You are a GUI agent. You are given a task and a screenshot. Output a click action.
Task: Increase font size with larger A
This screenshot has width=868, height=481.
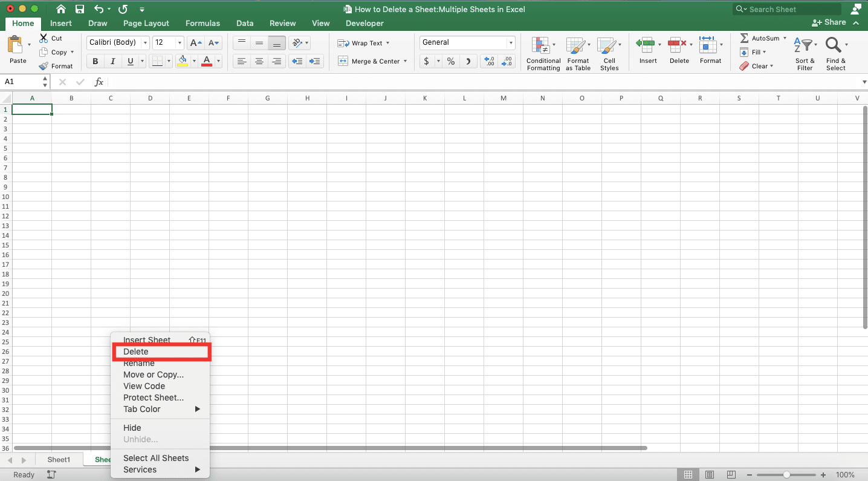[195, 43]
